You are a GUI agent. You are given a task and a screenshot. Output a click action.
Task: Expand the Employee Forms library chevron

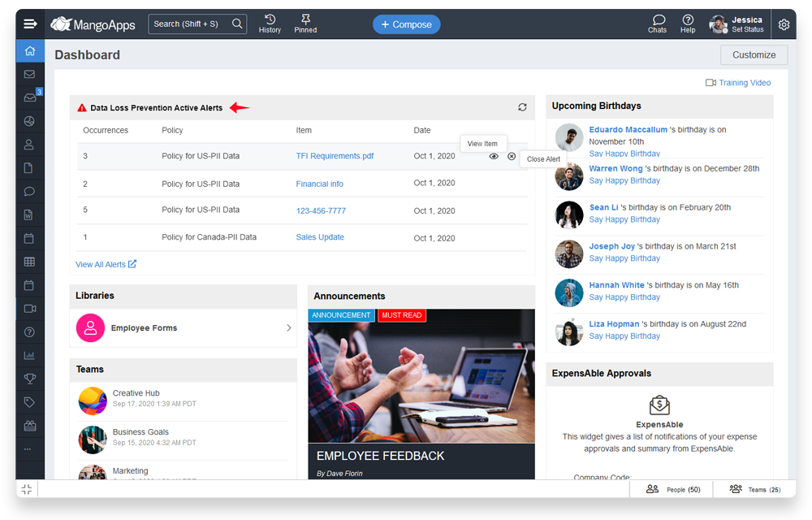coord(289,328)
